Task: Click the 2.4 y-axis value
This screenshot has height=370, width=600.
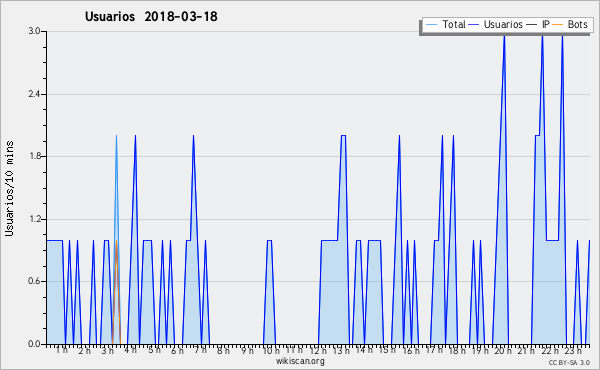Action: click(x=34, y=94)
